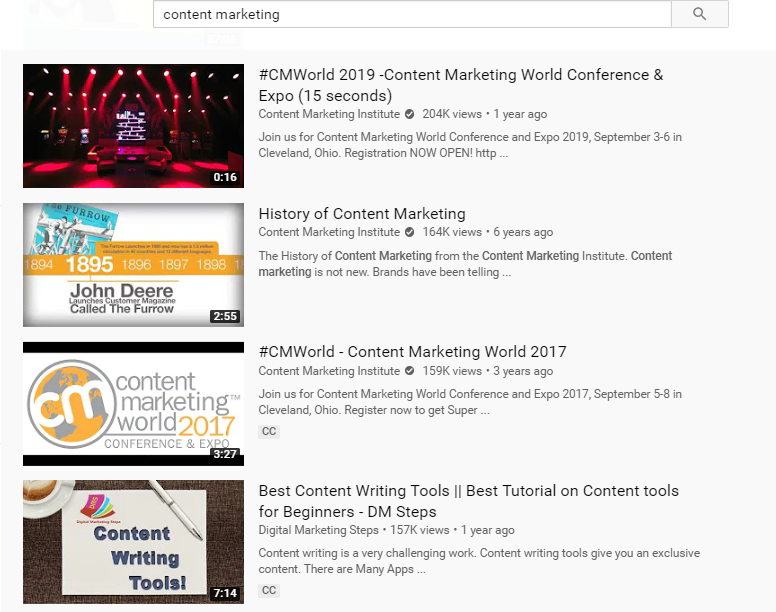
Task: Open the History of Content Marketing thumbnail
Action: (133, 265)
